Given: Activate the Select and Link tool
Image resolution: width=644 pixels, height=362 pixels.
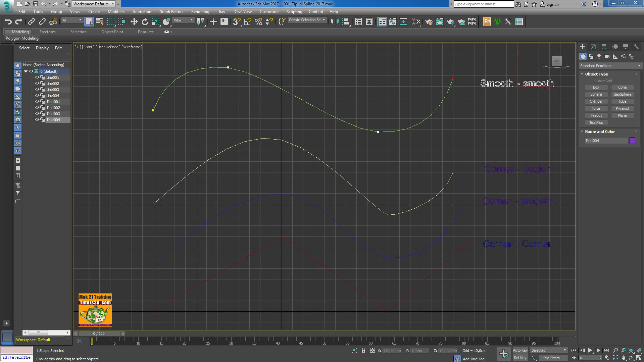Looking at the screenshot, I should [31, 21].
